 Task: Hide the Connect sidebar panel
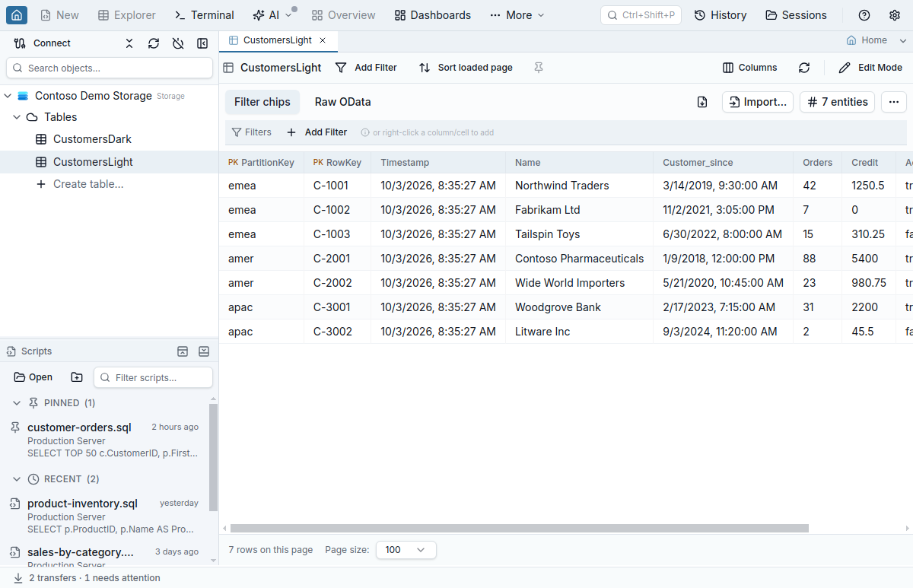(x=202, y=43)
